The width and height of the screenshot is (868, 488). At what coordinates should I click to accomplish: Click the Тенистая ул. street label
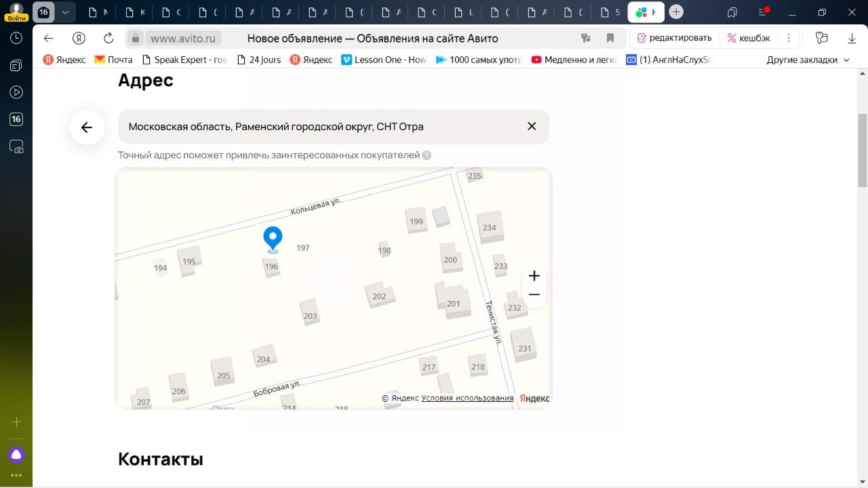click(x=492, y=323)
